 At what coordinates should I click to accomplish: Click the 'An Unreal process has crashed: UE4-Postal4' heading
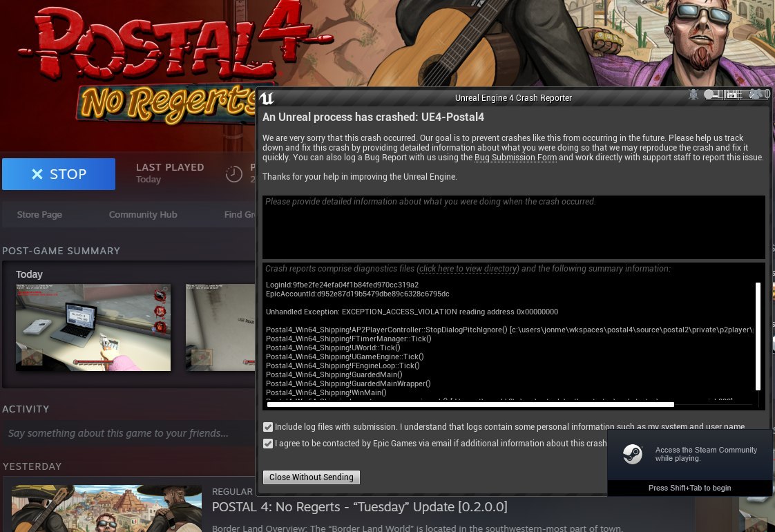[373, 117]
